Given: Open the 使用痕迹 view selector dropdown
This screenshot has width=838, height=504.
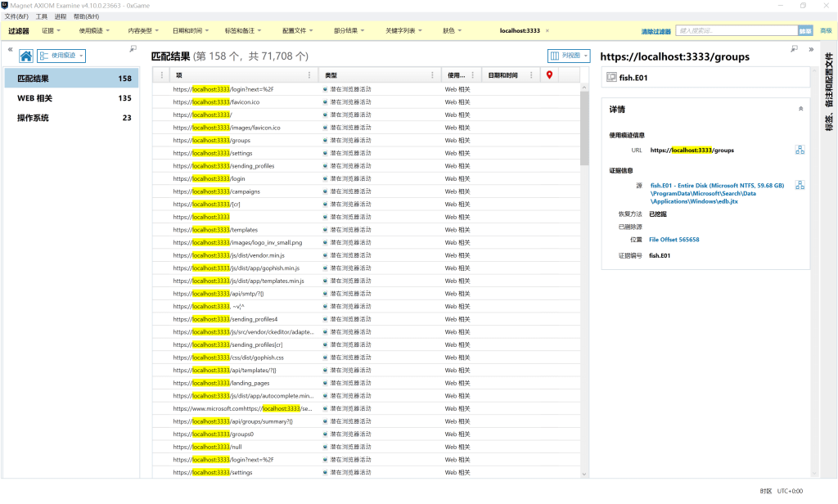Looking at the screenshot, I should [62, 56].
